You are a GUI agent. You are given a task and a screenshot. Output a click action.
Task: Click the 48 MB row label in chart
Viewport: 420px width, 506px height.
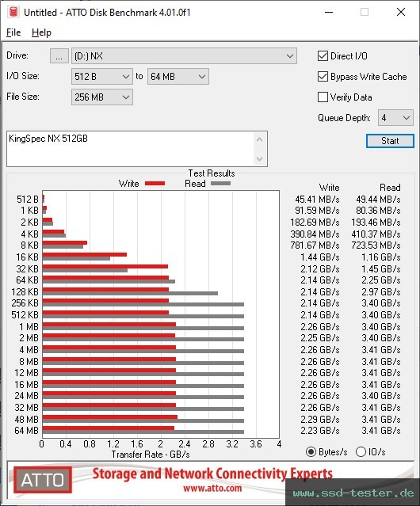26,420
